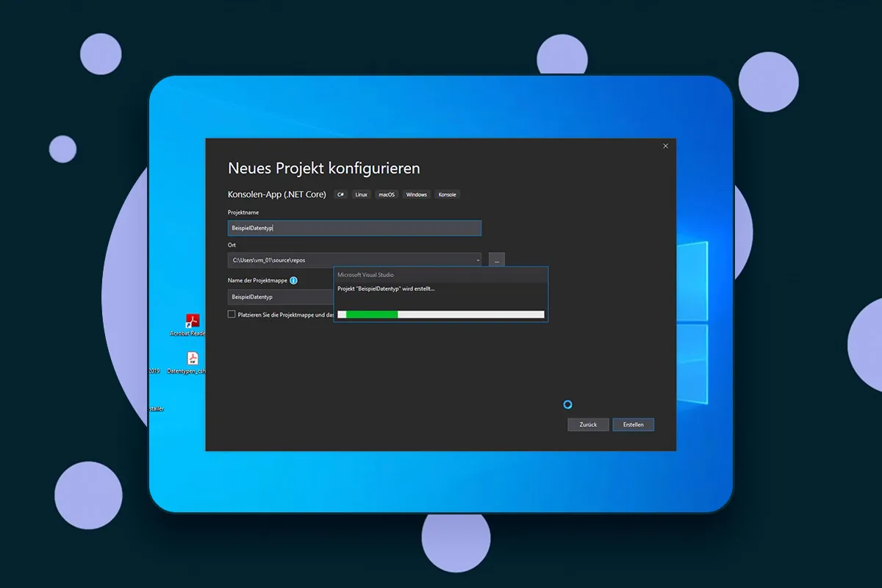This screenshot has width=882, height=588.
Task: Click the Konsole project type tag
Action: click(447, 195)
